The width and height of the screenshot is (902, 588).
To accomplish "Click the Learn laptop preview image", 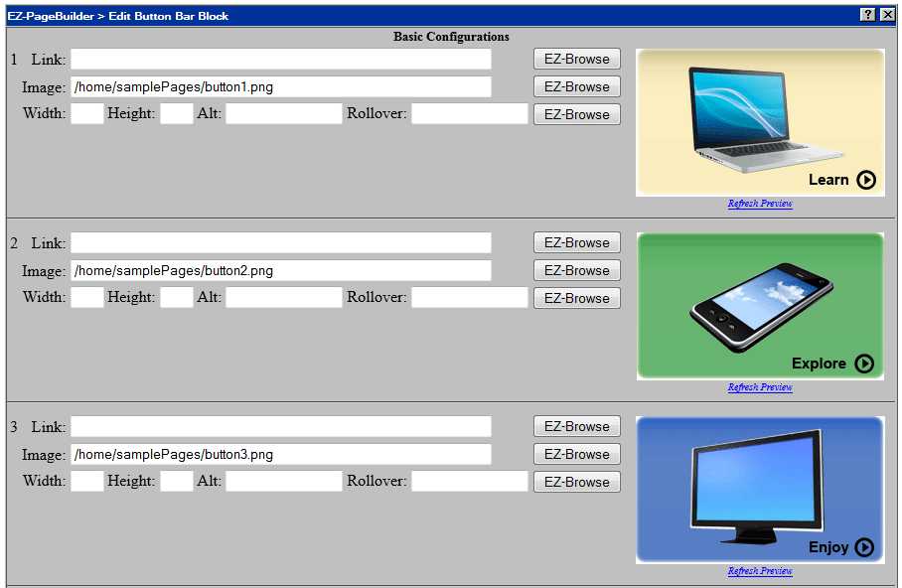I will [760, 122].
